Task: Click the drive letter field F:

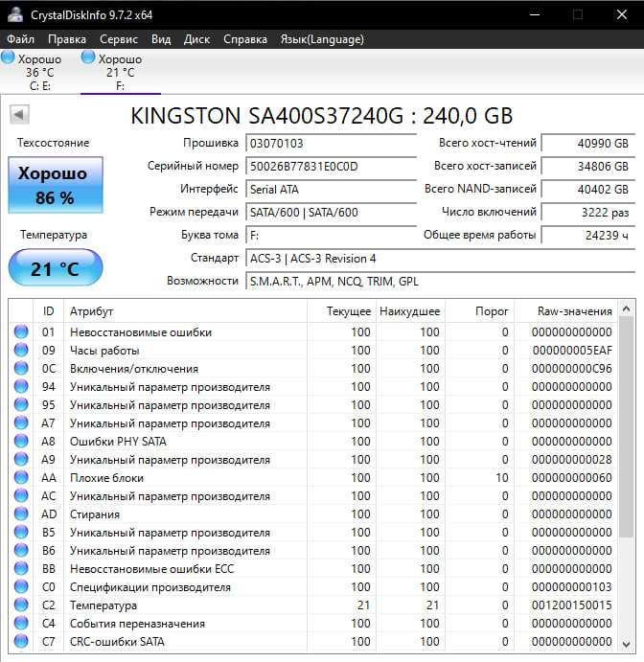Action: [x=331, y=235]
